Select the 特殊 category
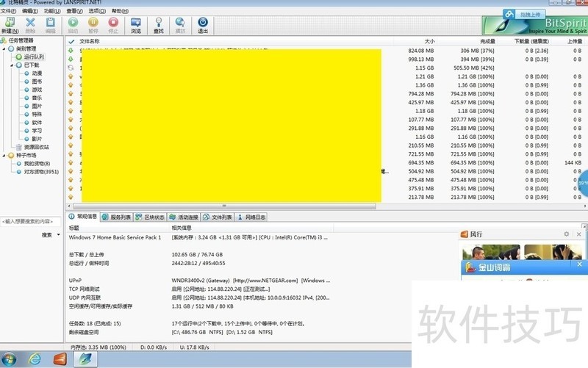Screen dimensions: 588x368 37,115
